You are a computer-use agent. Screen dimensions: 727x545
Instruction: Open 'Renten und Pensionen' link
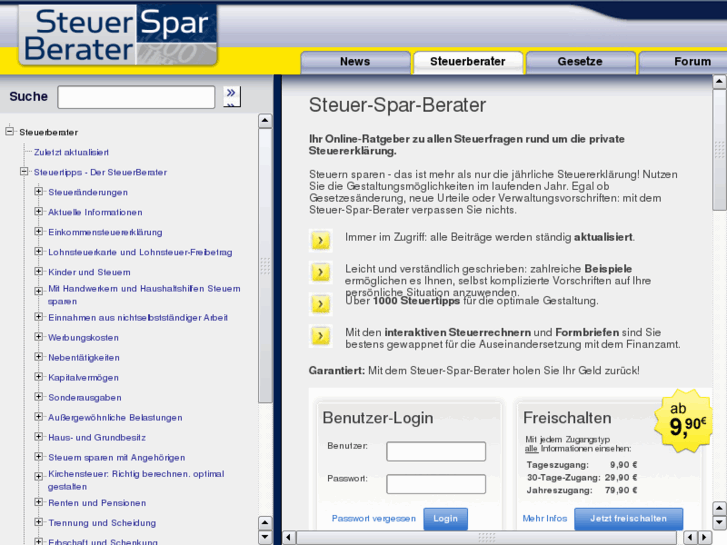97,503
